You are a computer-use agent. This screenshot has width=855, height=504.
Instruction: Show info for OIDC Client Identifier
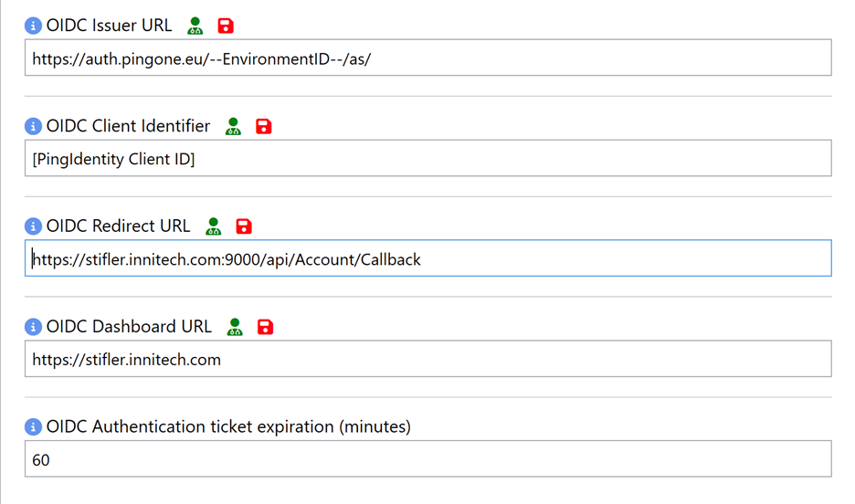pyautogui.click(x=33, y=126)
